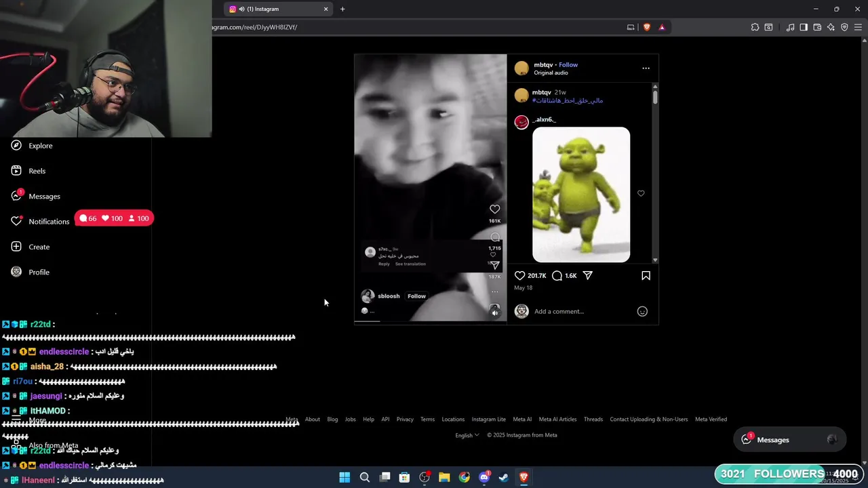Open the Meta Verified footer link
This screenshot has width=868, height=488.
tap(711, 419)
